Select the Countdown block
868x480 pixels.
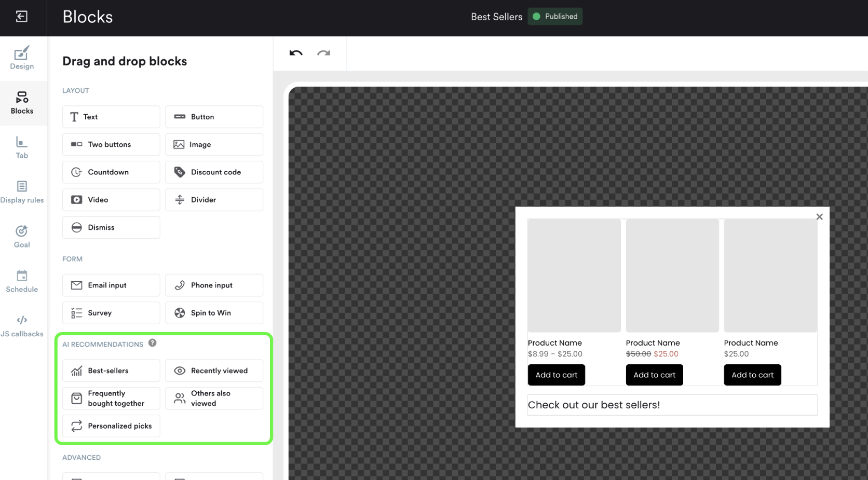pos(111,172)
